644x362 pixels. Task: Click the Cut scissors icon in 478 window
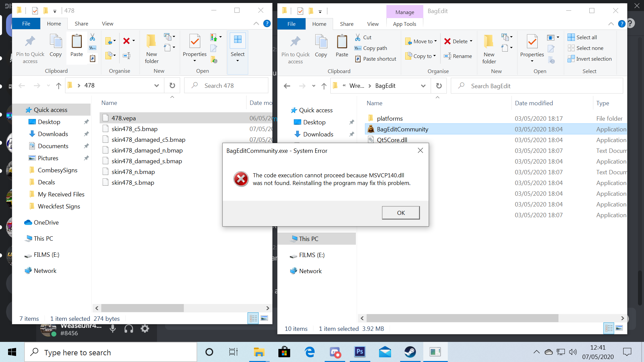coord(93,37)
